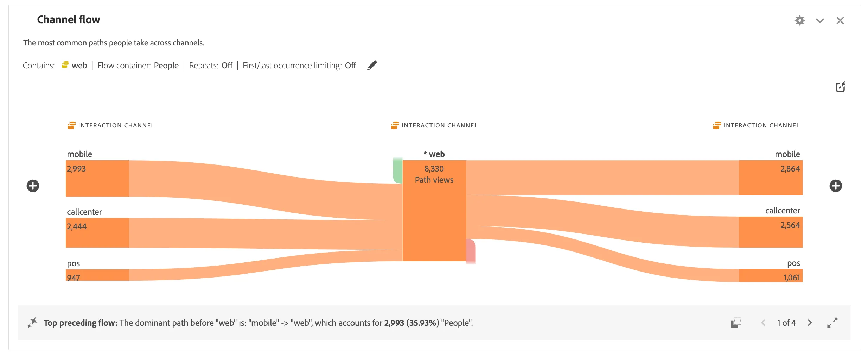Click the AI sparkle icon beside Top preceding flow
This screenshot has height=355, width=868.
32,323
